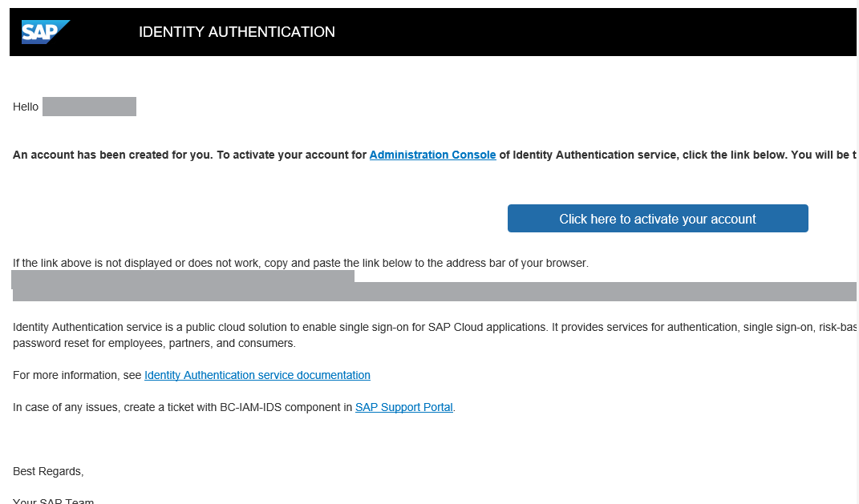859x504 pixels.
Task: Click the Hello greeting text
Action: point(26,107)
